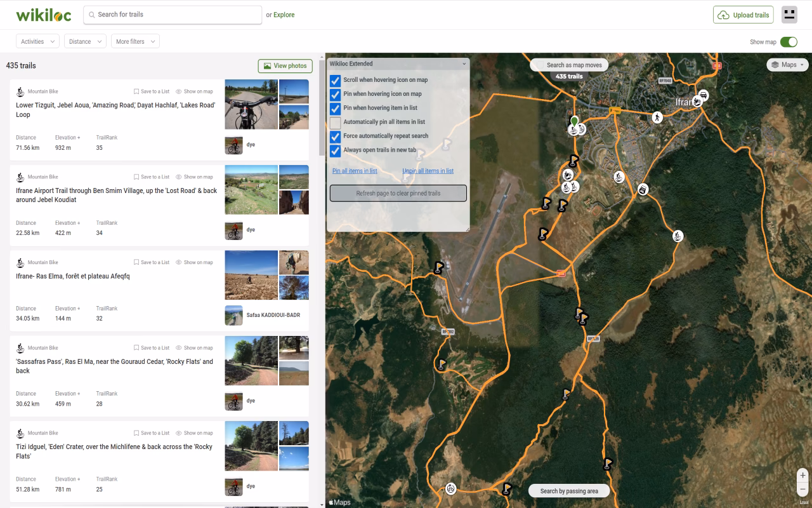Open the user profile avatar icon
812x508 pixels.
(789, 15)
